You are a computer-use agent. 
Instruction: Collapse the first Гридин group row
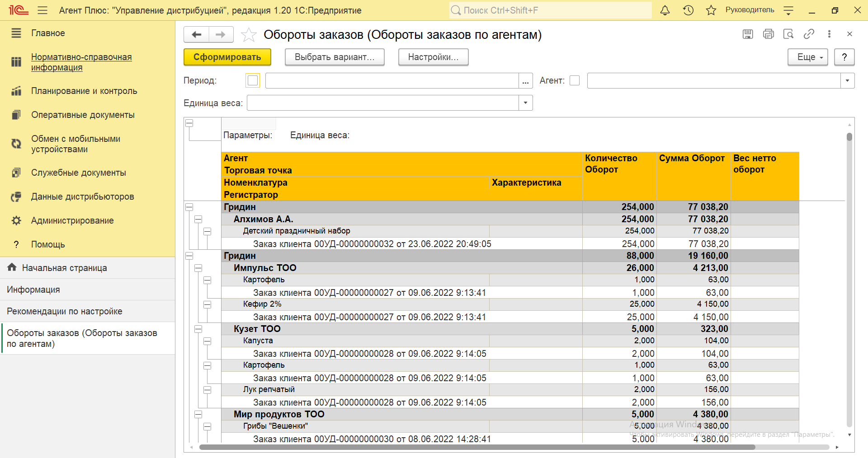[x=189, y=207]
